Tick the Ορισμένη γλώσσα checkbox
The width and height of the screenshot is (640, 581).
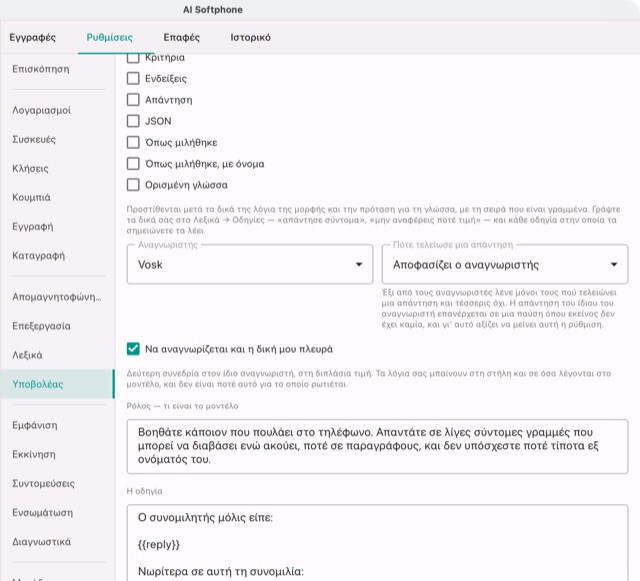click(x=133, y=185)
